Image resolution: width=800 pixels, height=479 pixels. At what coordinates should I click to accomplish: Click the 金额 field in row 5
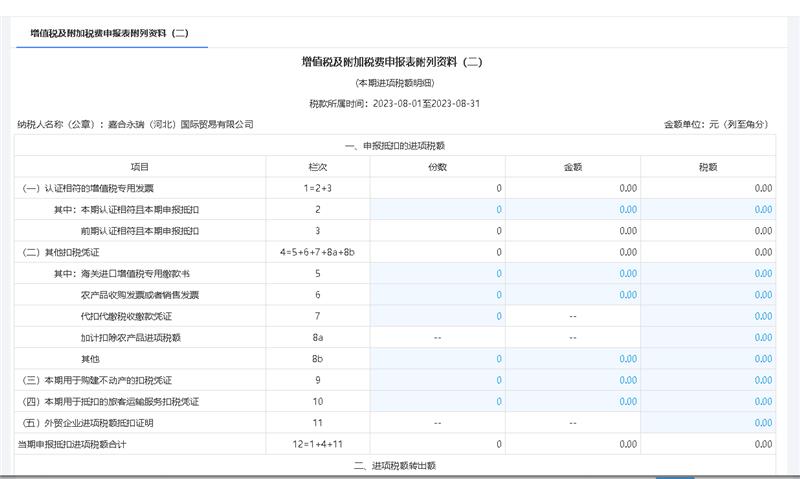coord(572,273)
